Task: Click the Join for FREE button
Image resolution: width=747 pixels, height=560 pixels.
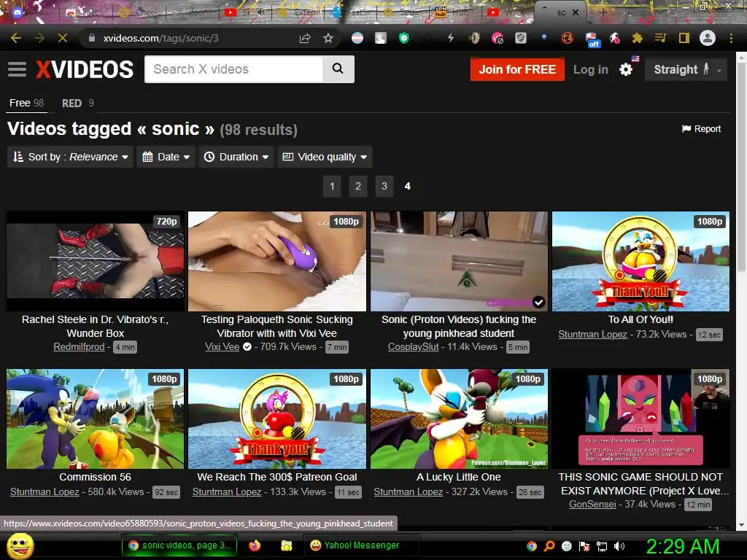Action: (517, 69)
